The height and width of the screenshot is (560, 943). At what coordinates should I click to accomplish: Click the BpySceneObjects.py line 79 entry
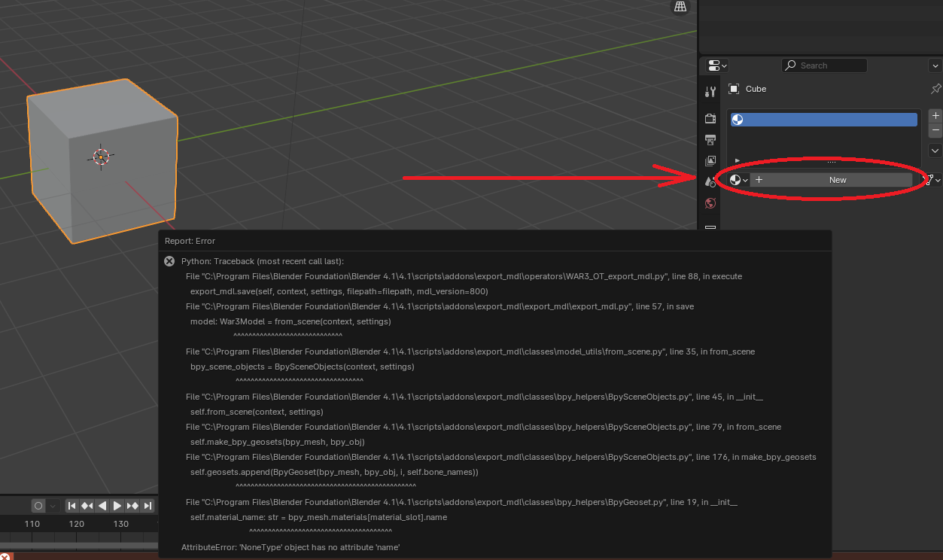point(483,427)
